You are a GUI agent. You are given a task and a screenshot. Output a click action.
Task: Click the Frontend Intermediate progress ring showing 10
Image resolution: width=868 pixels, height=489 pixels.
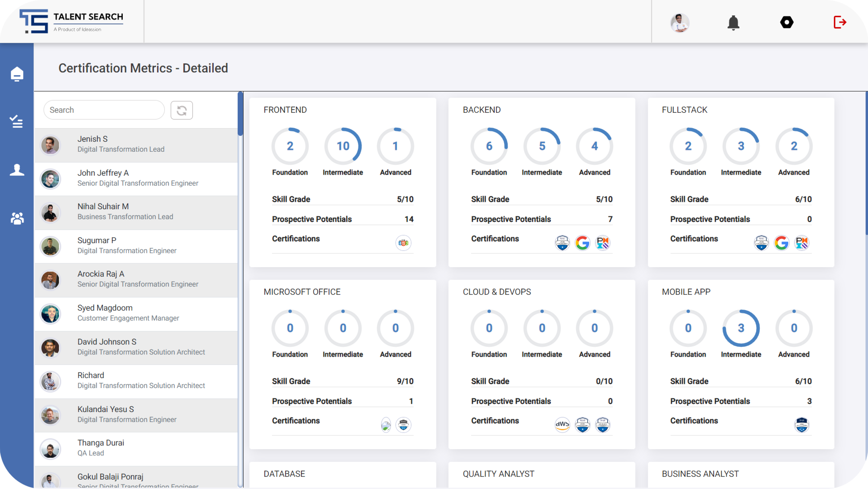tap(343, 146)
